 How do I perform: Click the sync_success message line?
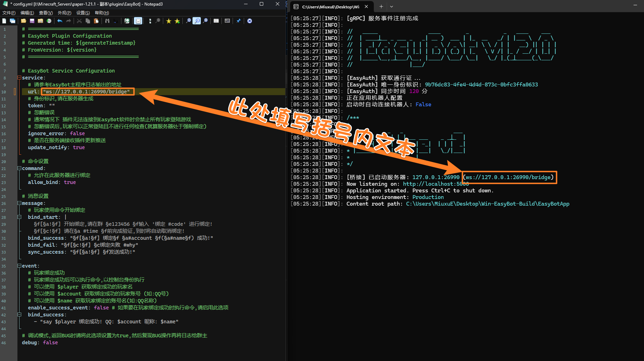tap(82, 252)
